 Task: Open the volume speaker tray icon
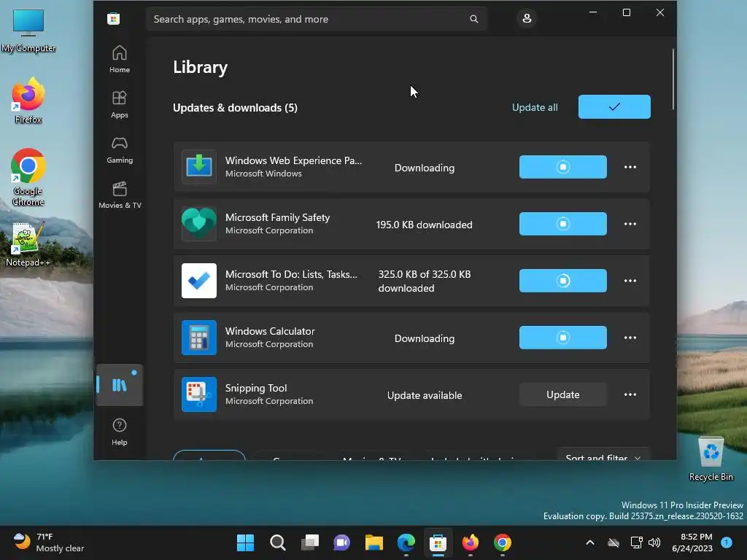point(654,542)
